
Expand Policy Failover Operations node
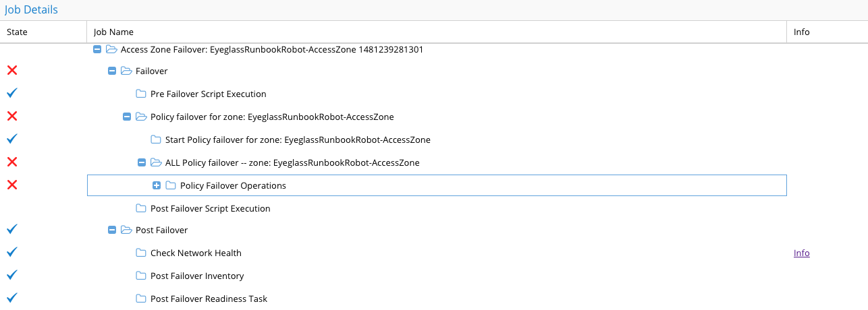pyautogui.click(x=157, y=185)
